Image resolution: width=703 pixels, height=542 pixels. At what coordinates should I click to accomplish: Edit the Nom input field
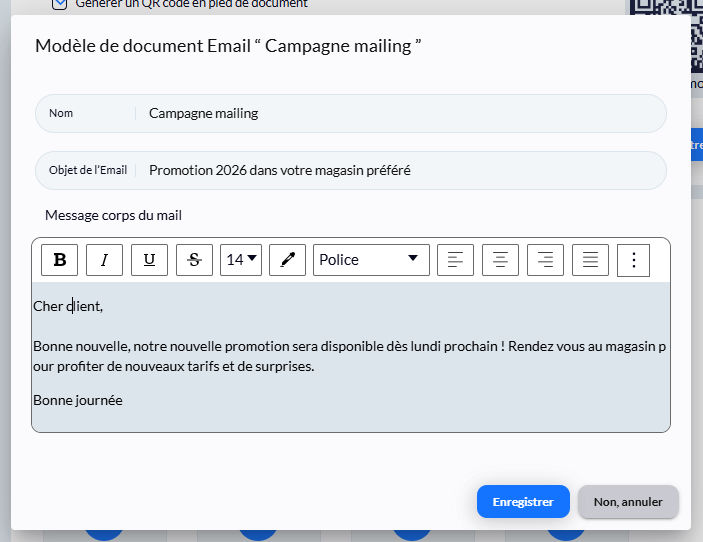[351, 113]
